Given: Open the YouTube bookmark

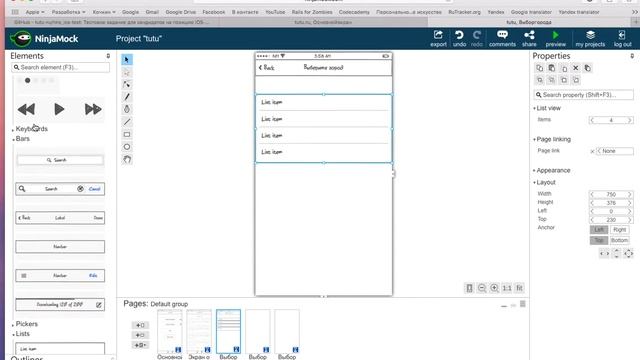Looking at the screenshot, I should [275, 12].
